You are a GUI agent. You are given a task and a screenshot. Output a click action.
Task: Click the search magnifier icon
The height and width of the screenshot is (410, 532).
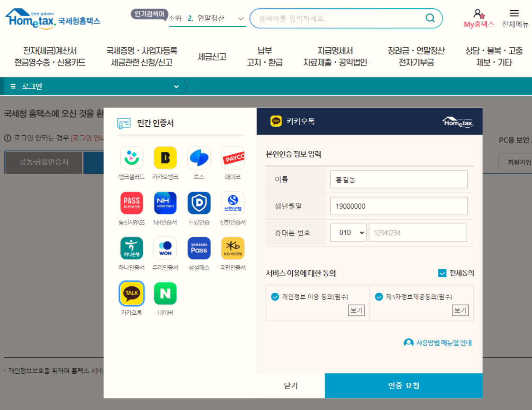(x=430, y=18)
